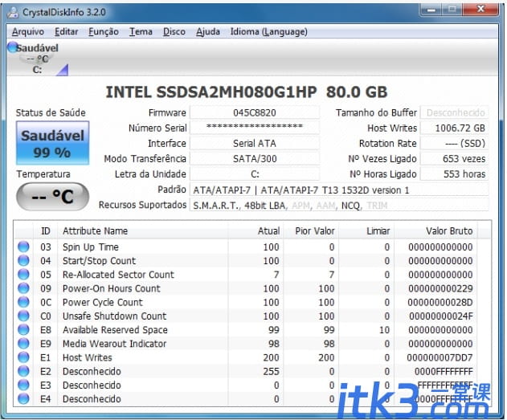Screen dimensions: 507x420
Task: Click raw value 000000000229 of Power-On Hours
Action: pos(440,288)
